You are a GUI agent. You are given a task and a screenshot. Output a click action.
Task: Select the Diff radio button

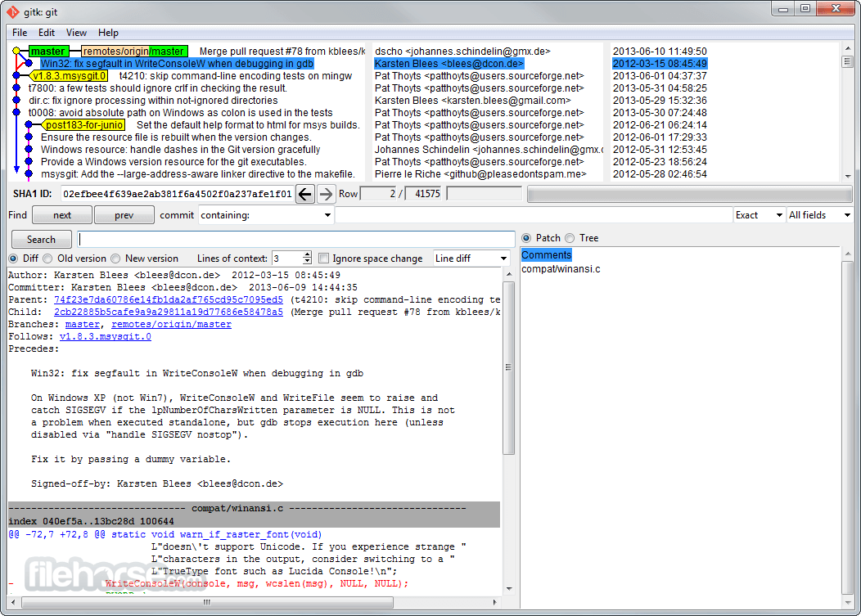13,259
